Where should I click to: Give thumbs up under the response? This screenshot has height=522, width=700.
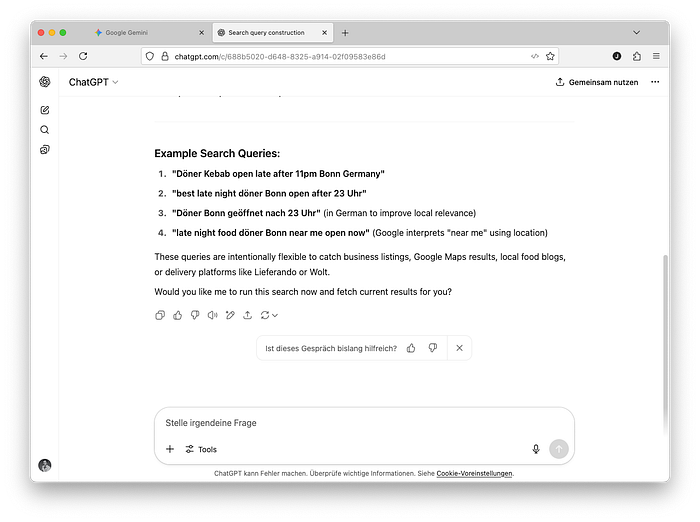click(x=178, y=315)
